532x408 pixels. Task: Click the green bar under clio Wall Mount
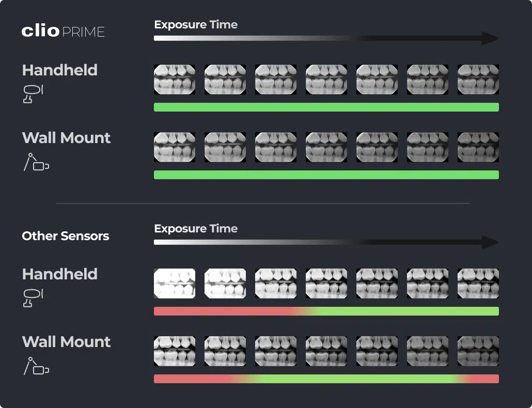(326, 175)
